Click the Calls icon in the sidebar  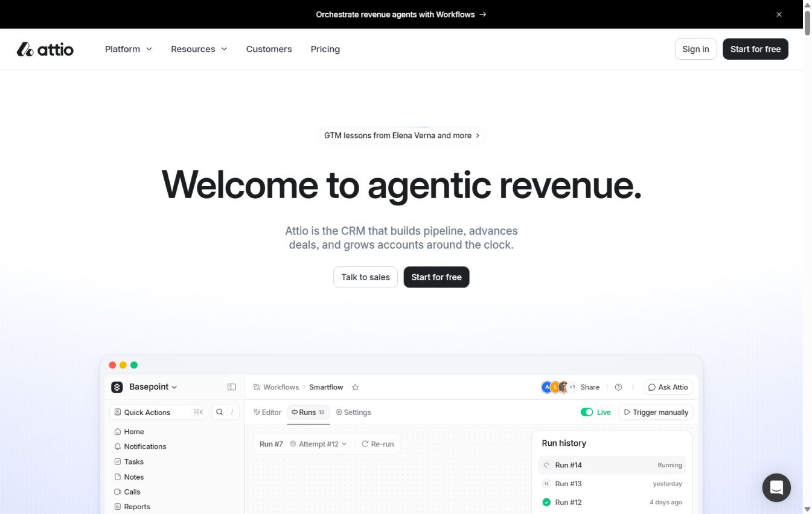point(118,492)
